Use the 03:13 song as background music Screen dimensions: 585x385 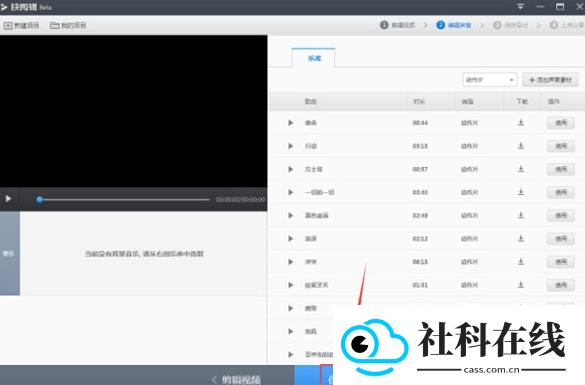click(560, 146)
